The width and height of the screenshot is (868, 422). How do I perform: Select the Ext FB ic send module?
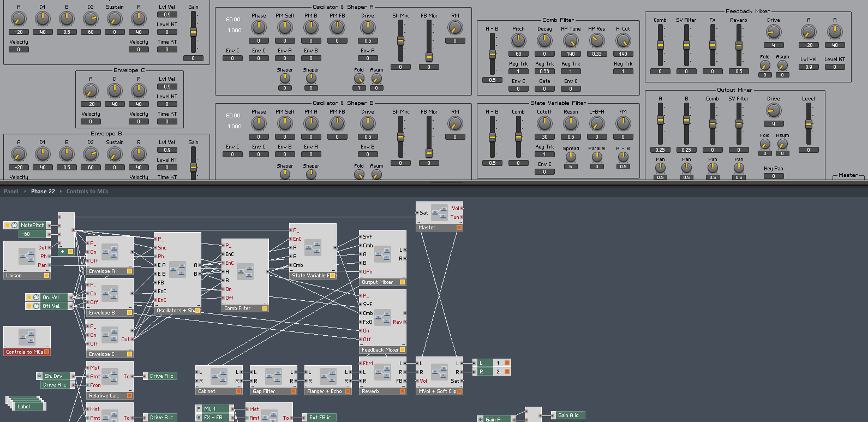pyautogui.click(x=319, y=417)
